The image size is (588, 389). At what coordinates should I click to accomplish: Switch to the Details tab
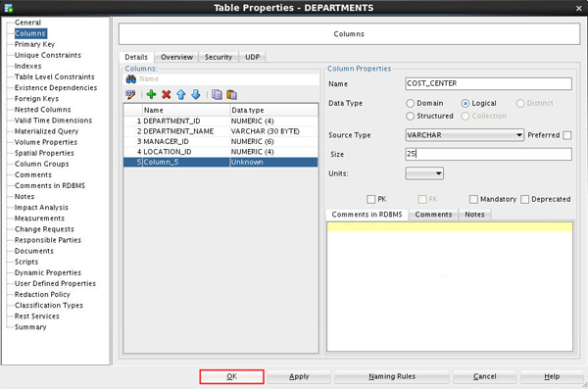136,57
